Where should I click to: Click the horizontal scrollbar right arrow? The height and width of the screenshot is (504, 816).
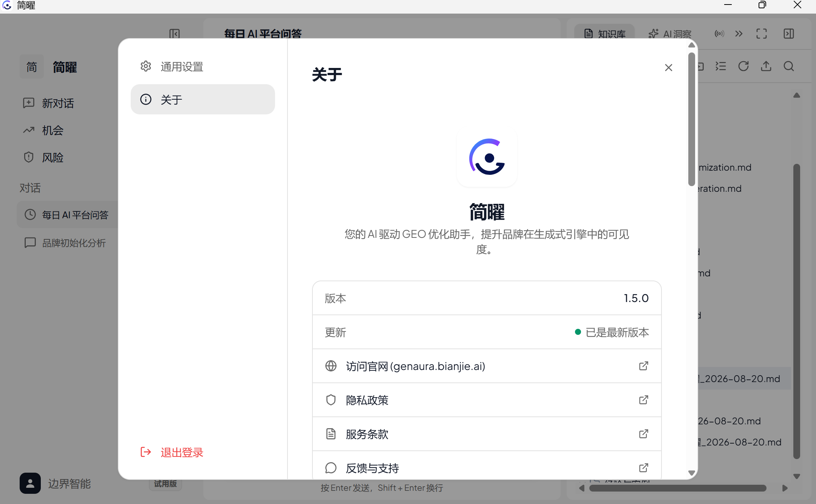(785, 488)
